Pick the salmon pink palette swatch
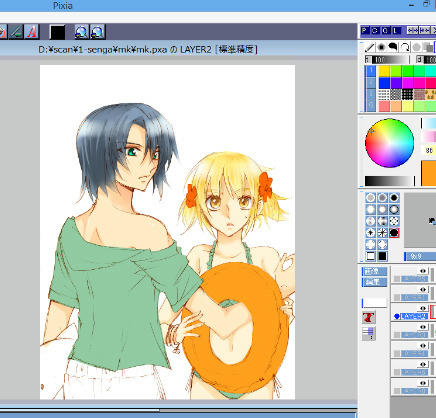436x418 pixels. click(x=384, y=106)
